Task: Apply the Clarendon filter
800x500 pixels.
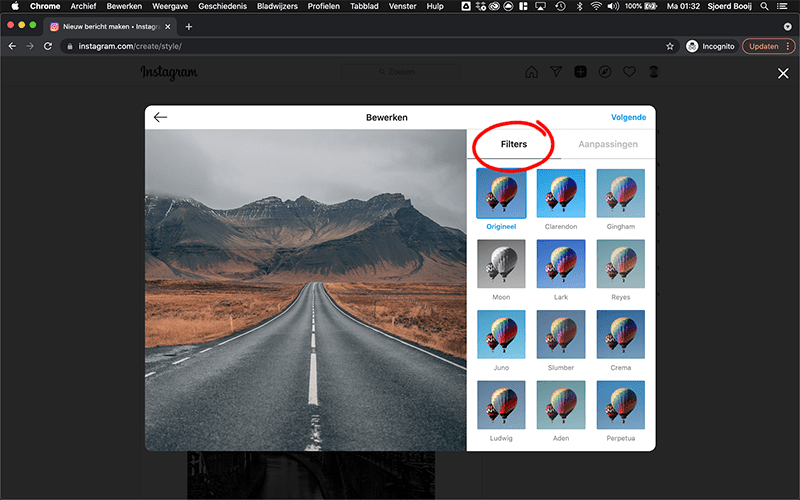Action: tap(561, 193)
